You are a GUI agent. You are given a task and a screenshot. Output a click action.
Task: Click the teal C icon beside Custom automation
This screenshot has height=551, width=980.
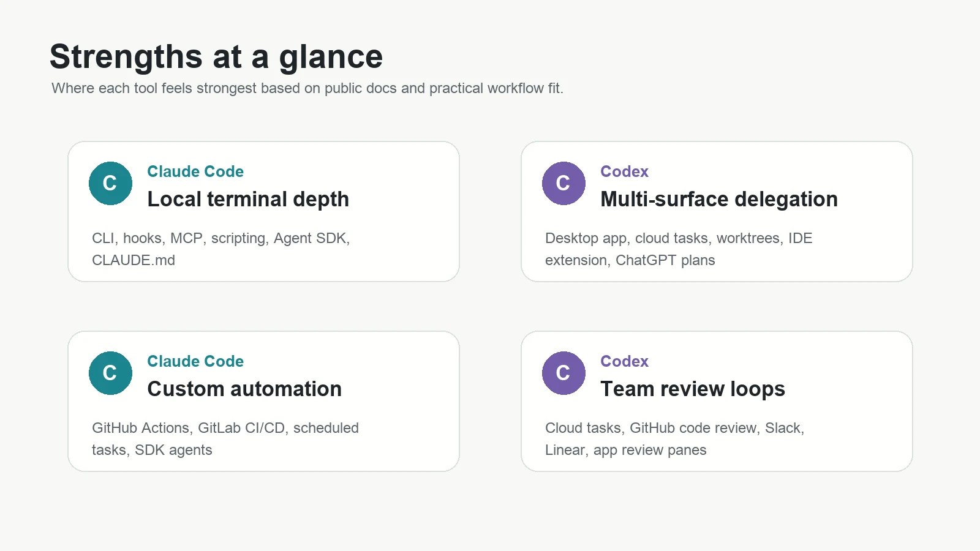click(110, 373)
